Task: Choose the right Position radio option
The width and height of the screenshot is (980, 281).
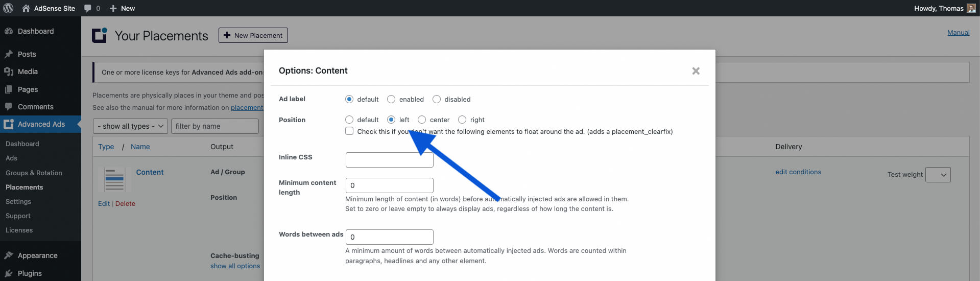Action: tap(462, 120)
